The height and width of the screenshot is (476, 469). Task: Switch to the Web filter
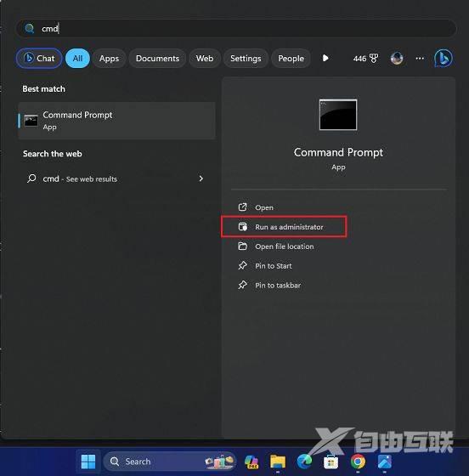click(x=205, y=58)
